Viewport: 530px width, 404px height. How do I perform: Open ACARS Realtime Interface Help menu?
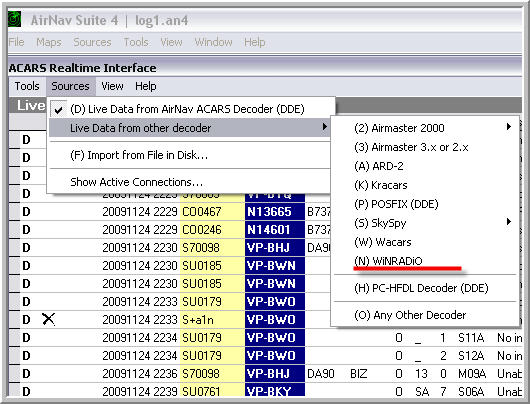tap(146, 86)
